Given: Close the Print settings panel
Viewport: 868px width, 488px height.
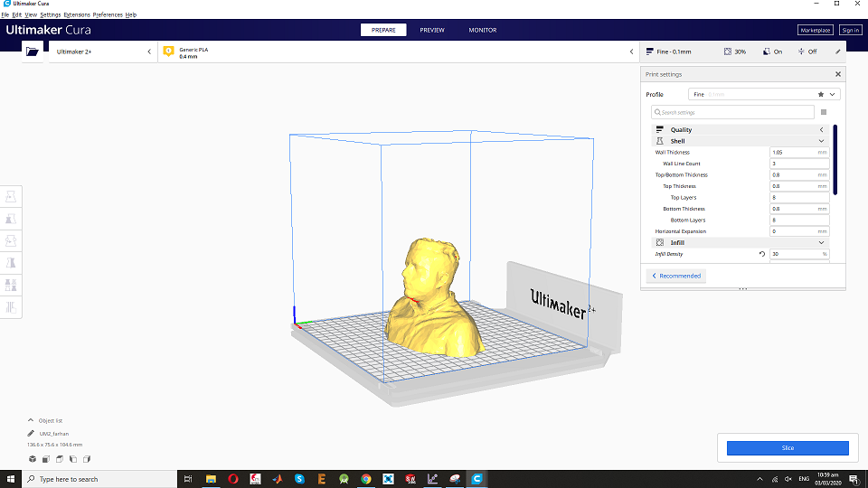Looking at the screenshot, I should coord(838,74).
